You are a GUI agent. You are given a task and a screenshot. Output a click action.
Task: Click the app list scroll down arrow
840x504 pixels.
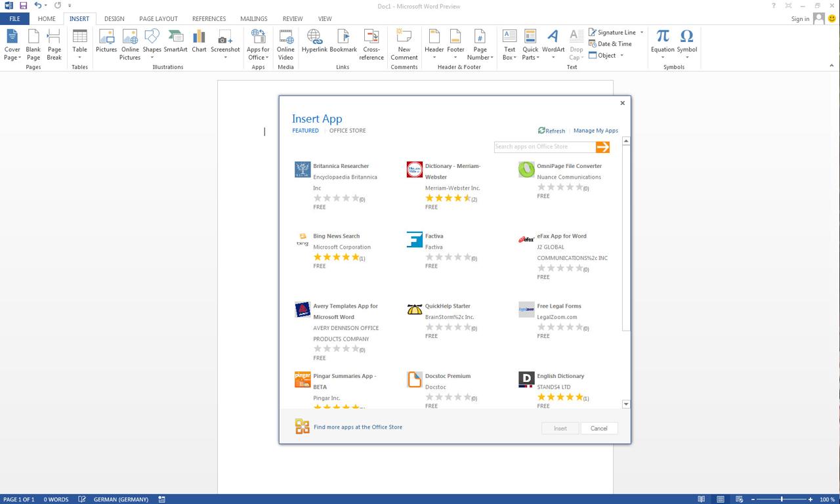coord(625,404)
